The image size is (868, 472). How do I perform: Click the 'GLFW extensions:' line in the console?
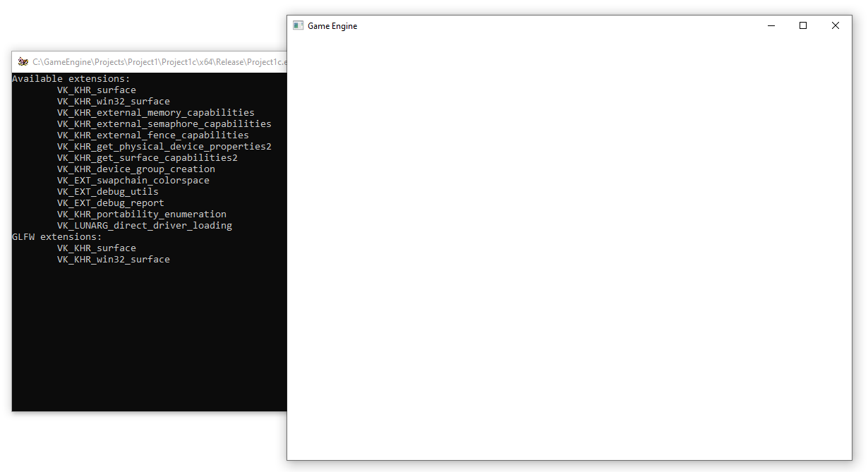[57, 237]
